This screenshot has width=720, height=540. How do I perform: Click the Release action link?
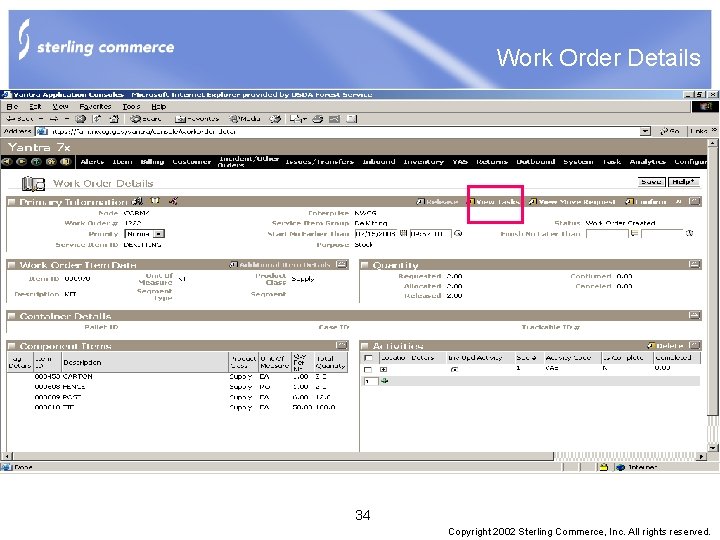(438, 202)
